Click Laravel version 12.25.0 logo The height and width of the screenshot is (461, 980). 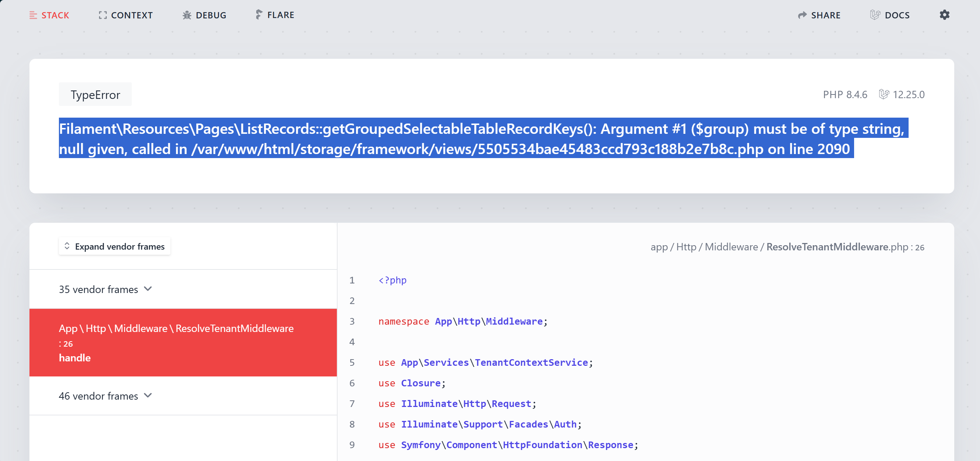pos(884,94)
